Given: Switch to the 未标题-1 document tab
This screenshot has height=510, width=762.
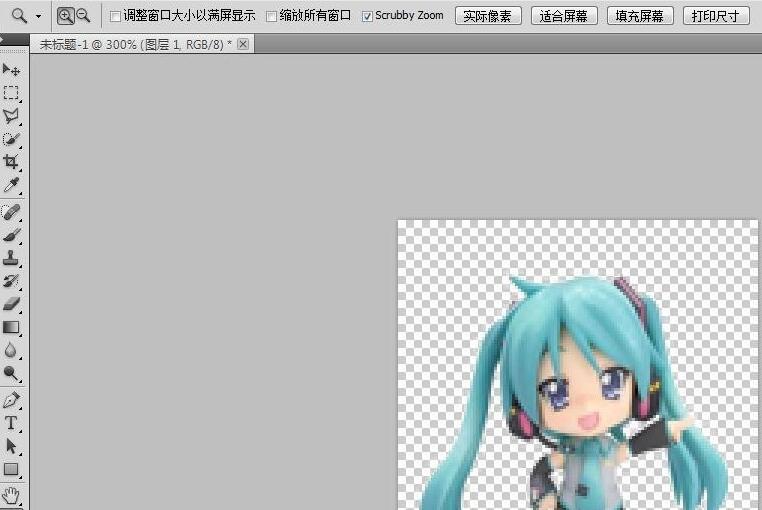Looking at the screenshot, I should pos(136,45).
